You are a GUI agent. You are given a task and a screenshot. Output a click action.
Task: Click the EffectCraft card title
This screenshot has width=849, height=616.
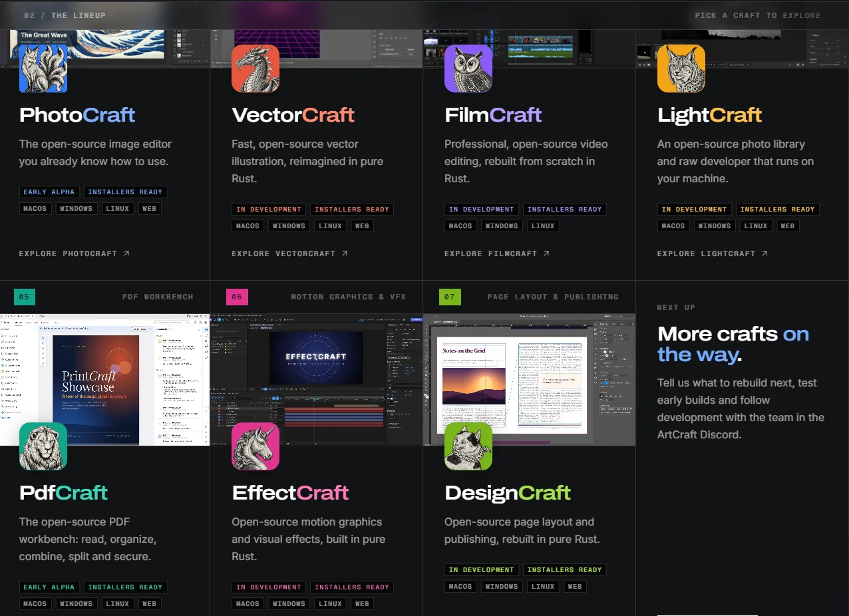[x=290, y=493]
